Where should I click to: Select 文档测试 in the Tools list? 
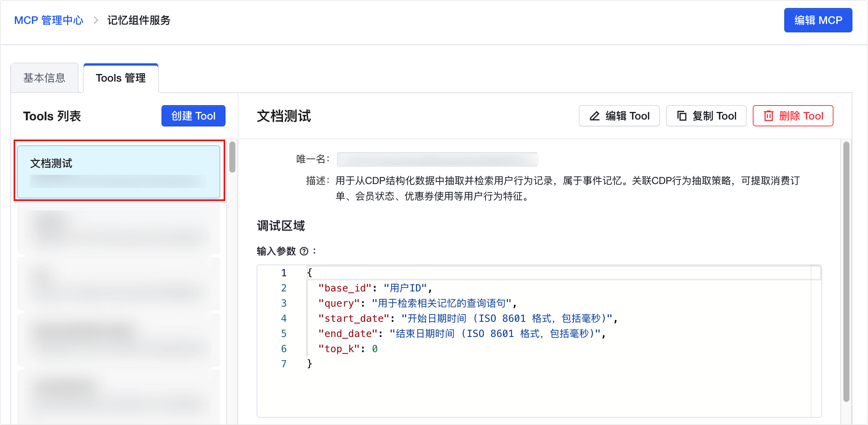click(x=119, y=172)
